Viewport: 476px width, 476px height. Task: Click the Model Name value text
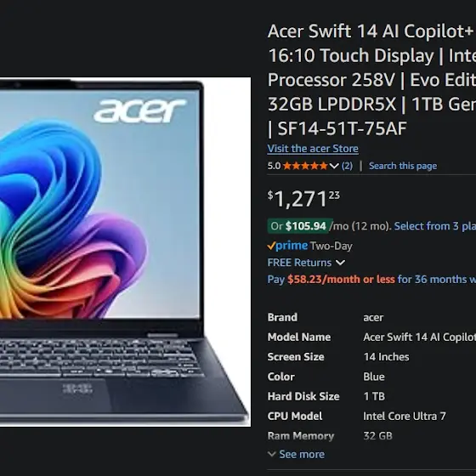[x=420, y=337]
